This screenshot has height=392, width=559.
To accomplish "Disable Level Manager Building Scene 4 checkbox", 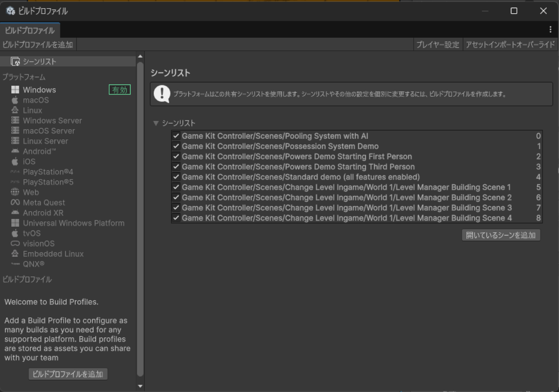I will [x=176, y=218].
